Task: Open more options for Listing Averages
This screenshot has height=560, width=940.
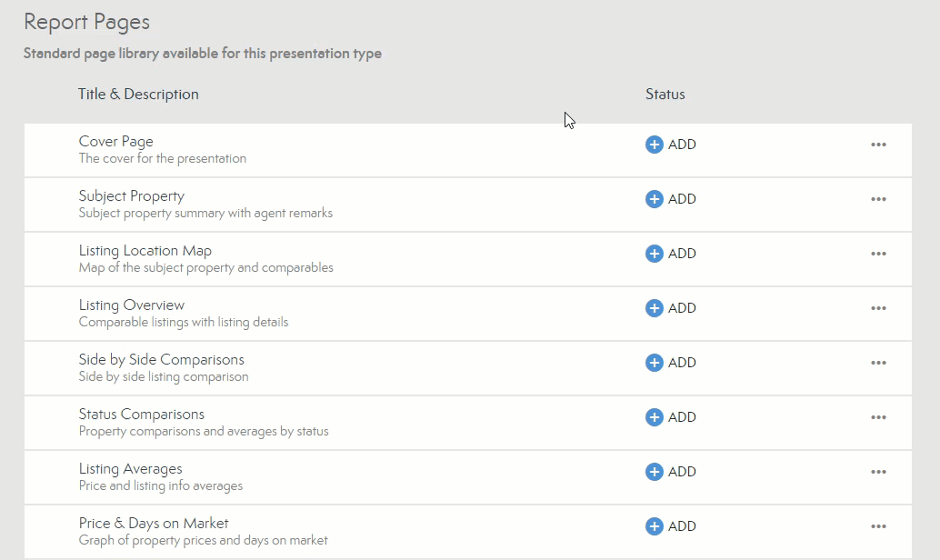Action: click(878, 472)
